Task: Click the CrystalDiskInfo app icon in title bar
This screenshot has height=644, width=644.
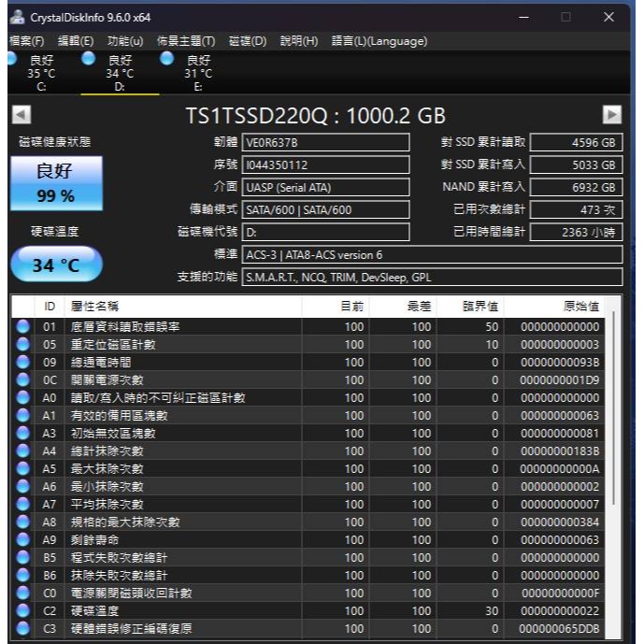Action: 17,17
